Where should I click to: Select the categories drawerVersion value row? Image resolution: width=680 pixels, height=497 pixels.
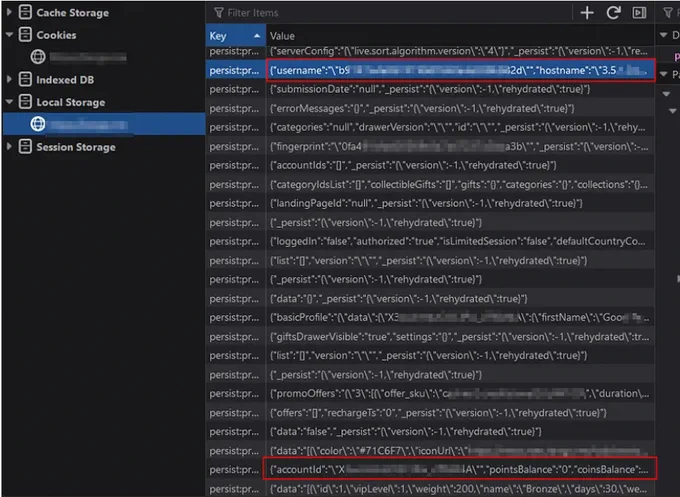click(x=460, y=127)
